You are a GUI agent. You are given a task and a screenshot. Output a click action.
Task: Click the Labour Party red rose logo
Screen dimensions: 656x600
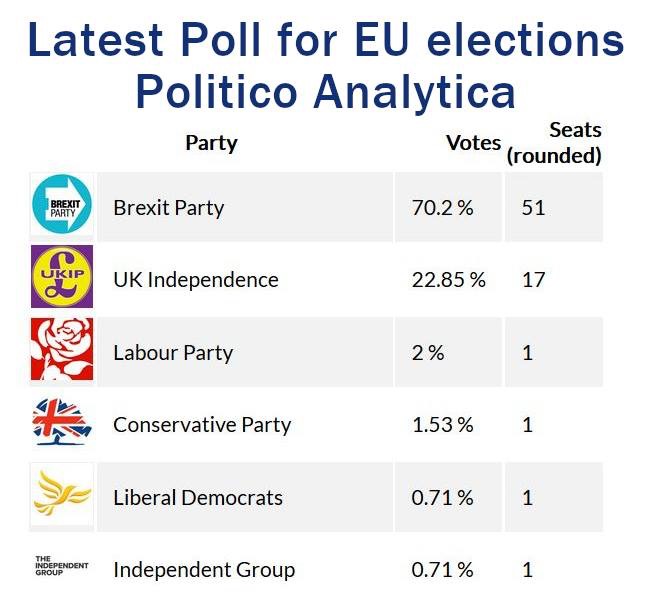(x=62, y=350)
